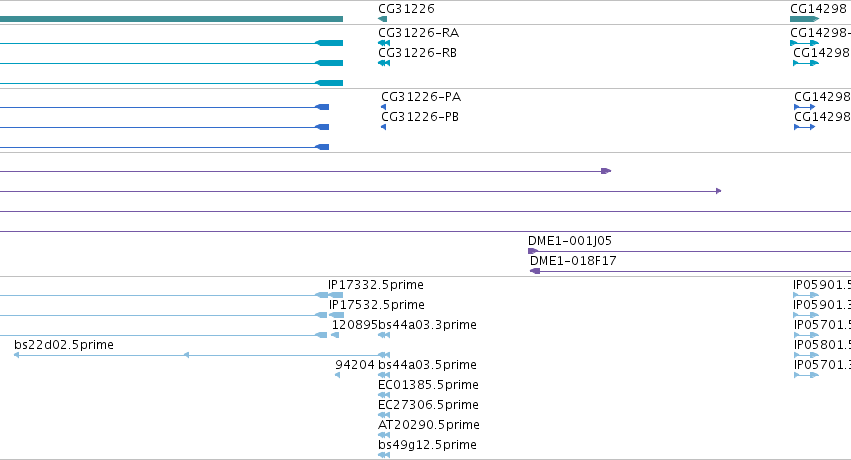Viewport: 851px width, 460px height.
Task: Click the DME1-001J05 label
Action: pos(570,241)
